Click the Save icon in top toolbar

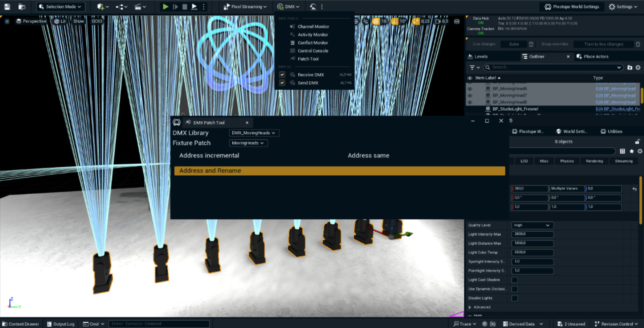click(x=7, y=7)
